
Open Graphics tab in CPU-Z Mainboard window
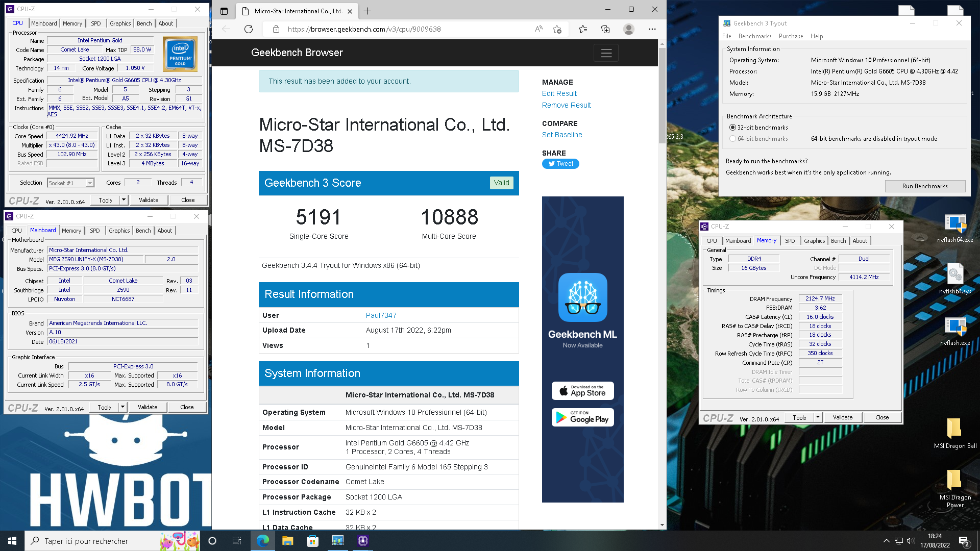click(119, 231)
